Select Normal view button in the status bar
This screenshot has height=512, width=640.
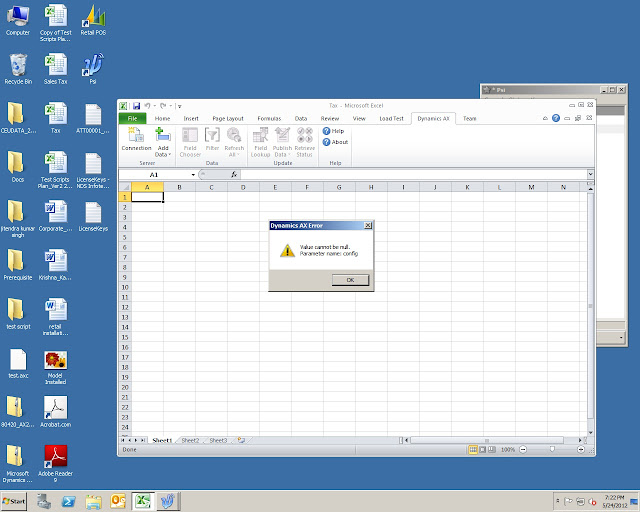[473, 450]
